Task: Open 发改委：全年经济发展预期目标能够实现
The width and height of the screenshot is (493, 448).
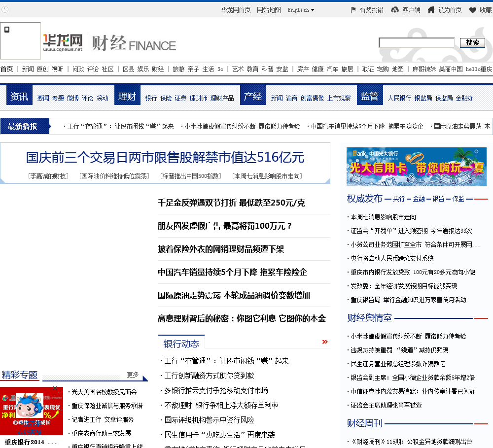Action: [x=404, y=286]
